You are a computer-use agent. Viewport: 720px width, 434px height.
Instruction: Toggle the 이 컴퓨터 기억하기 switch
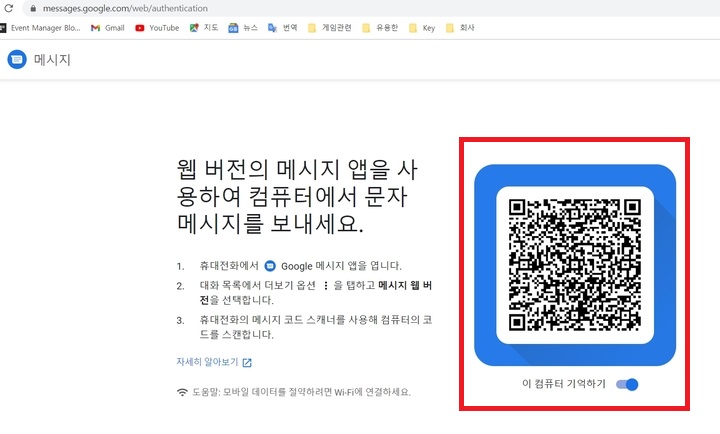(x=627, y=384)
